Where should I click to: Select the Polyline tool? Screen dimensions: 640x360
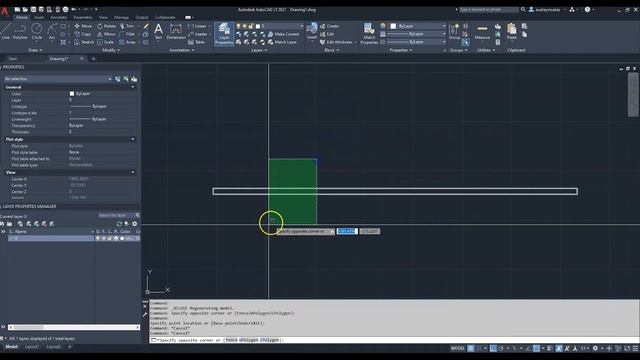(x=20, y=31)
